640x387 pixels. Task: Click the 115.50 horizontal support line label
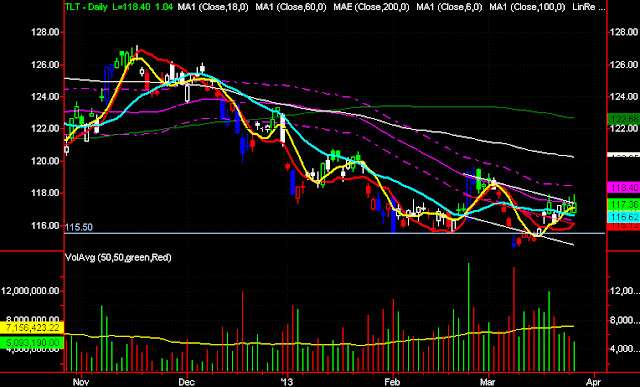coord(79,227)
